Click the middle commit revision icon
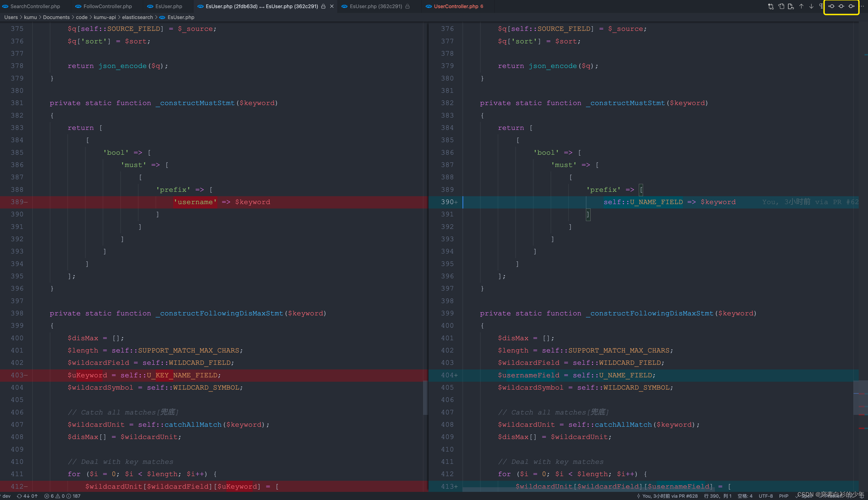 click(841, 6)
